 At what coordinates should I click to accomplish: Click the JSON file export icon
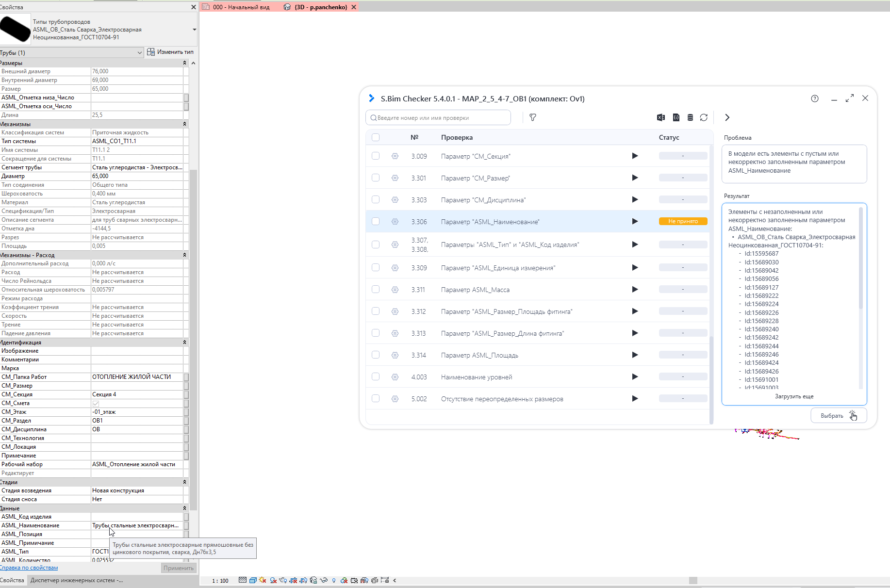pyautogui.click(x=676, y=117)
